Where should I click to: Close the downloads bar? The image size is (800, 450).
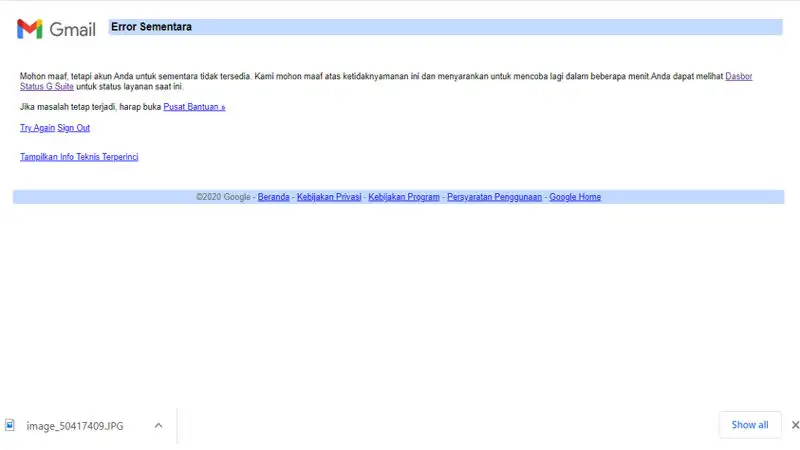coord(795,425)
